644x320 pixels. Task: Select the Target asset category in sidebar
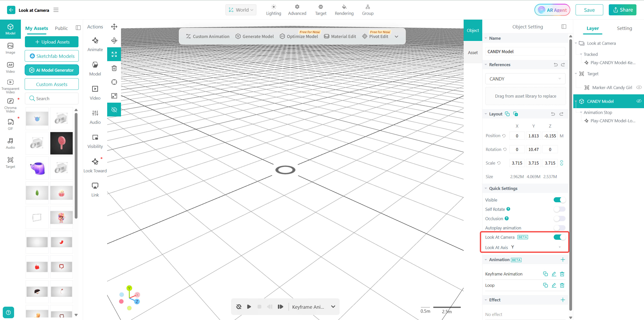[10, 163]
